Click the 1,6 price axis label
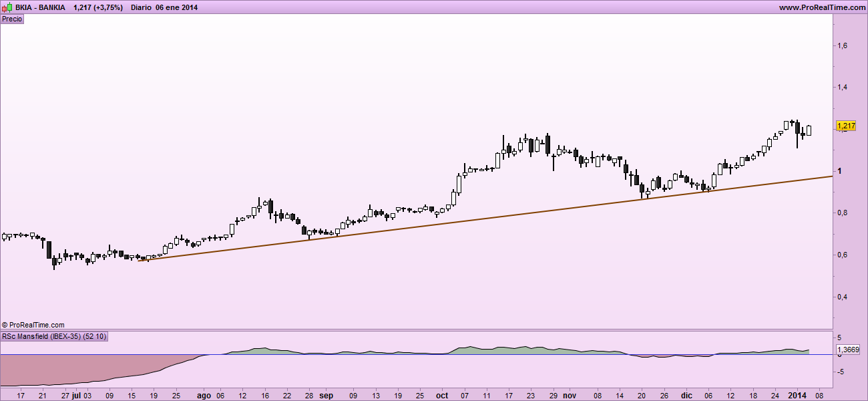Viewport: 868px width, 401px height. tap(842, 45)
